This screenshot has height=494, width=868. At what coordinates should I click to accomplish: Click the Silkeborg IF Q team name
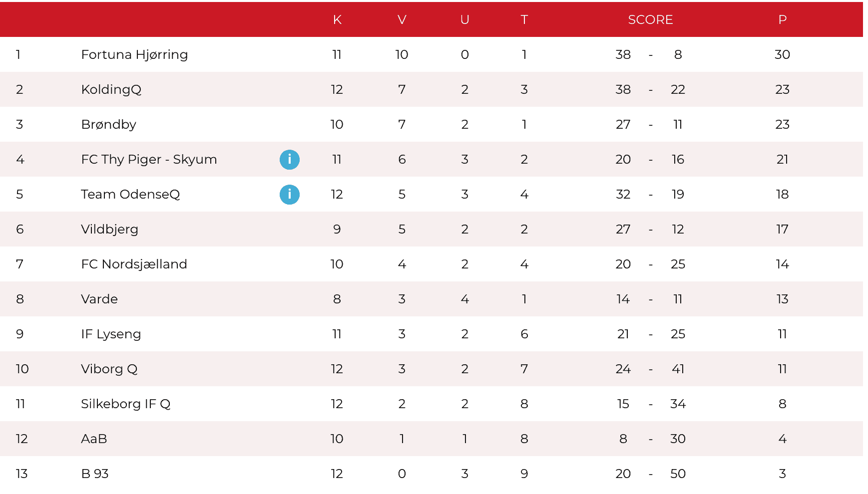click(125, 404)
